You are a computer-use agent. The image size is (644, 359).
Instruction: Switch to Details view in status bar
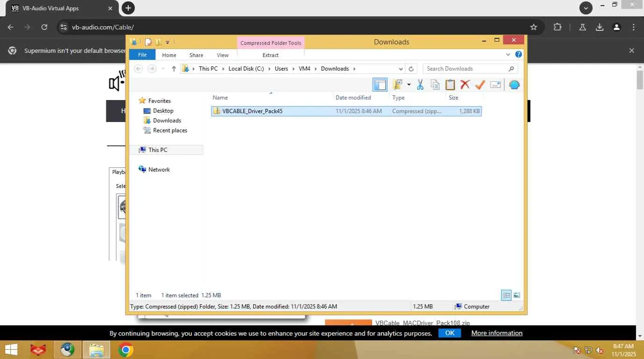coord(506,295)
